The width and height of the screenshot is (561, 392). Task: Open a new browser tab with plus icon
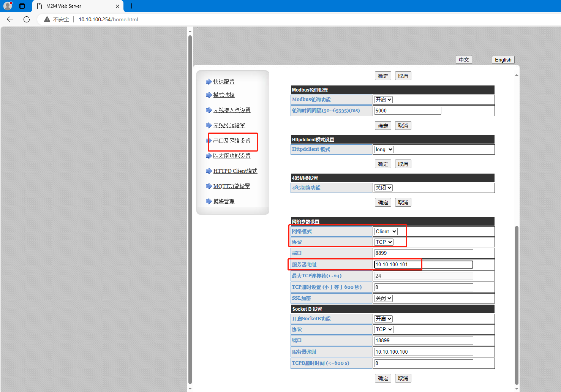point(131,6)
